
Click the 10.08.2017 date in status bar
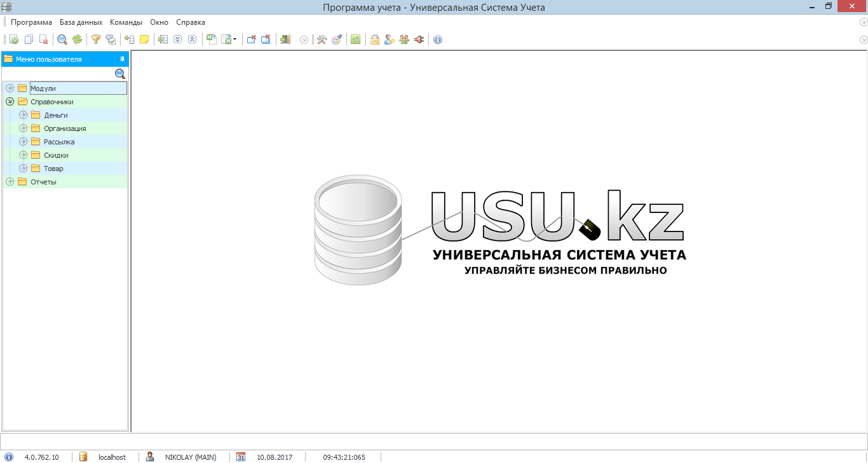point(275,457)
